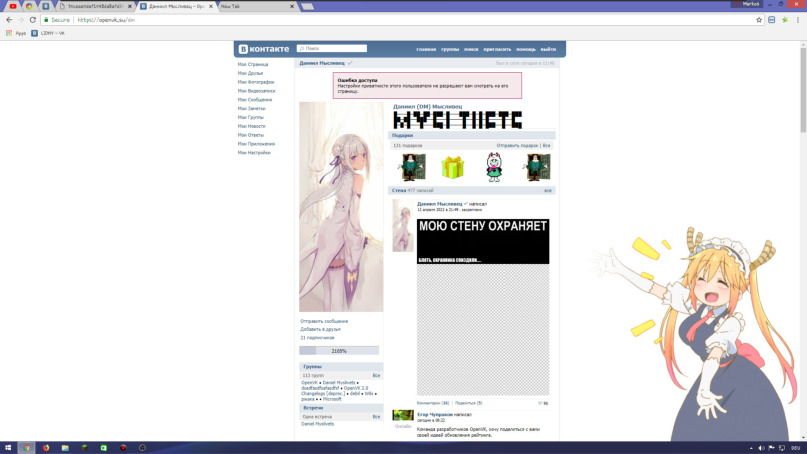Viewport: 807px width, 454px height.
Task: Open Мои Приложения in sidebar
Action: coord(256,144)
